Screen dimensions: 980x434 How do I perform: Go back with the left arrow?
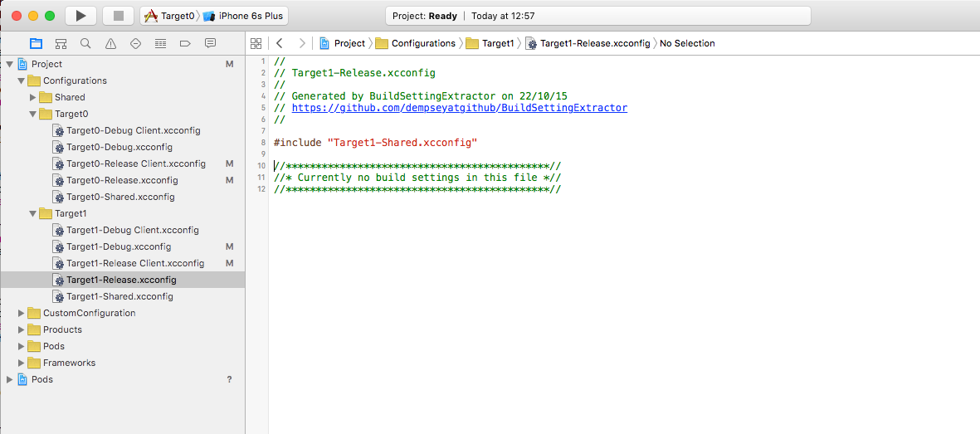(x=280, y=43)
